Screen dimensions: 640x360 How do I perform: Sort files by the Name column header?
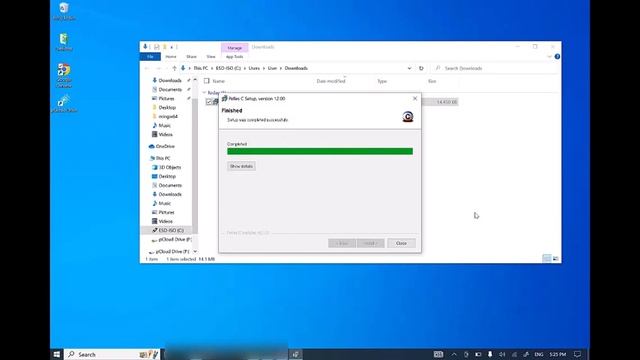[218, 81]
